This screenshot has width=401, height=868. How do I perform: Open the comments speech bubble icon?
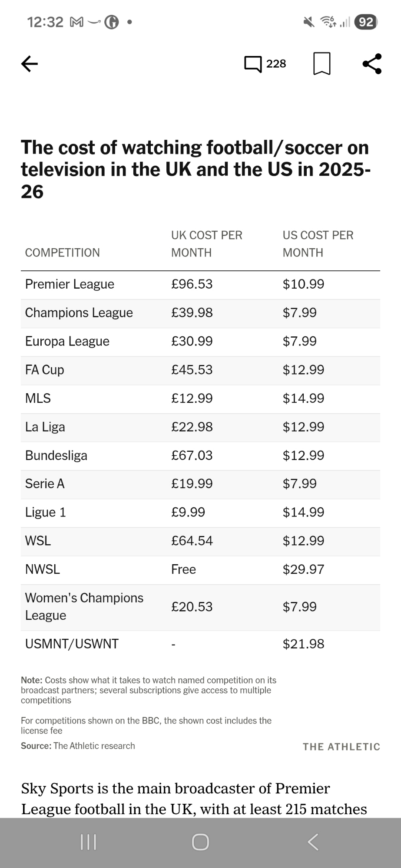tap(253, 64)
